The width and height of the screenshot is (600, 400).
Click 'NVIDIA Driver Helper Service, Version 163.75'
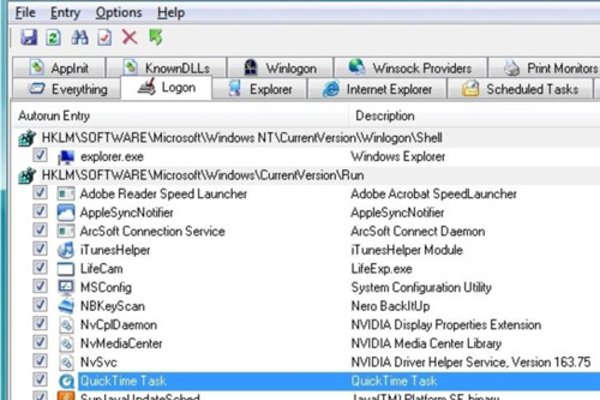(471, 362)
